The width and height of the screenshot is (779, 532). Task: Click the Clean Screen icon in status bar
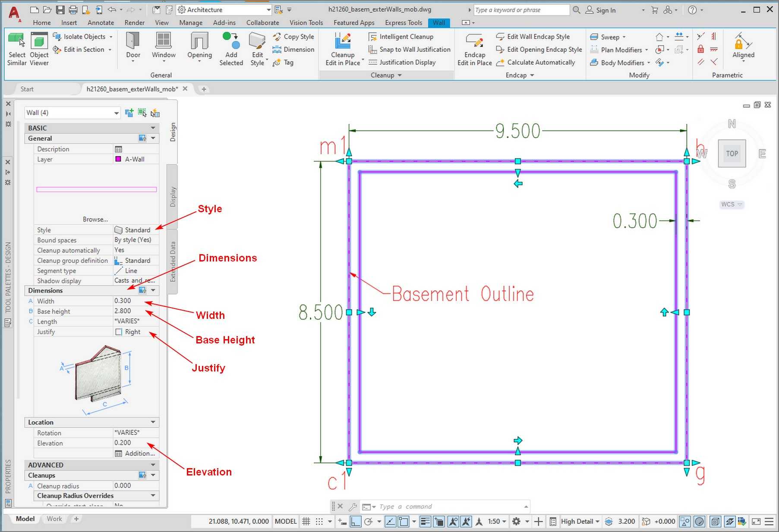coord(756,521)
